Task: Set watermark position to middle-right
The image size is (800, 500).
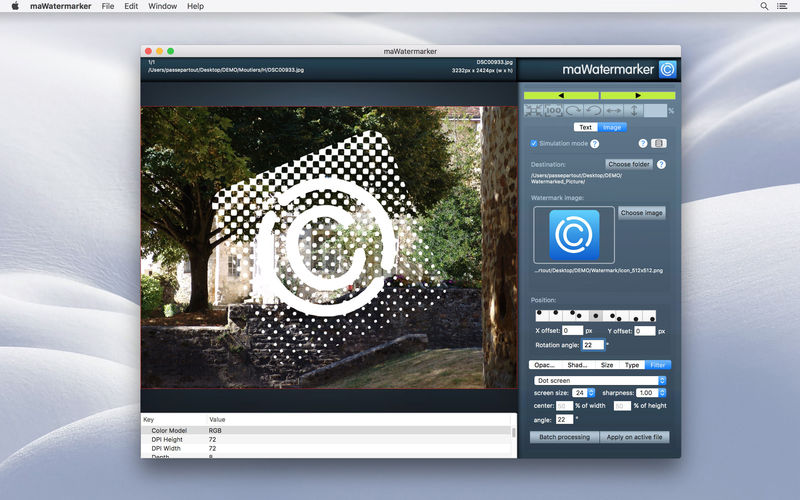Action: point(609,316)
